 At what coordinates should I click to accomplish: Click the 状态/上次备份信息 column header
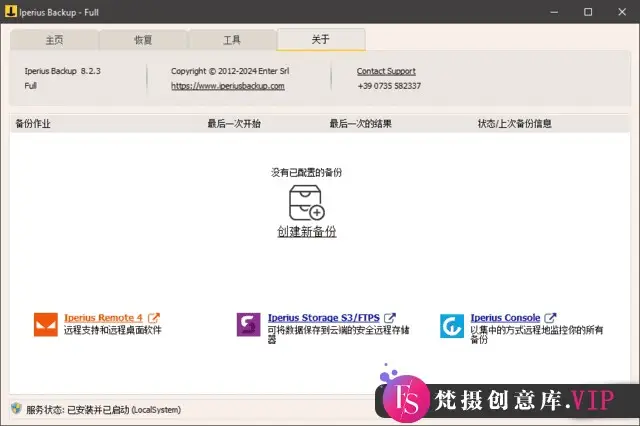click(x=514, y=124)
